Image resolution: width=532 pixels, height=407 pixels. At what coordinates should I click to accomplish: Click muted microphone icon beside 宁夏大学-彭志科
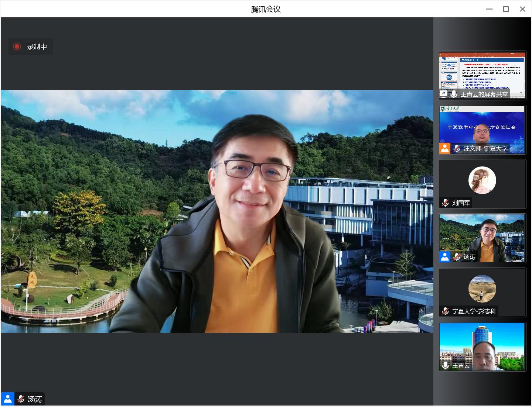click(x=446, y=311)
